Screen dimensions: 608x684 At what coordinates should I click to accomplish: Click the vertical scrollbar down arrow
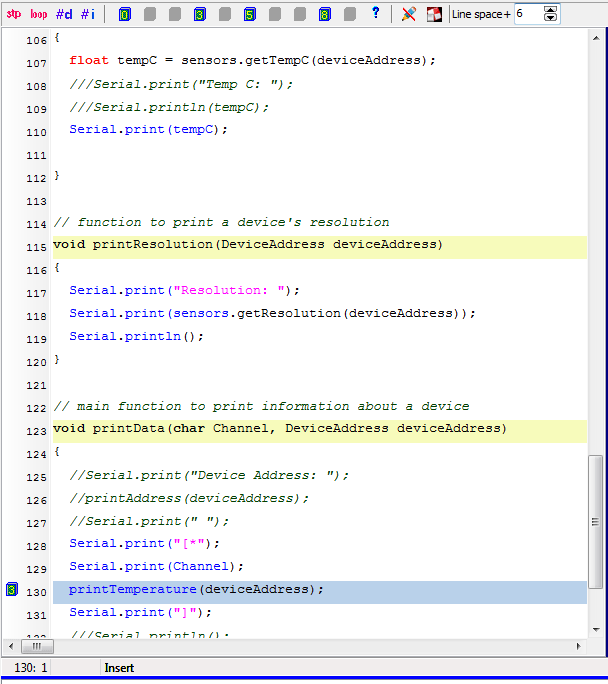[596, 629]
